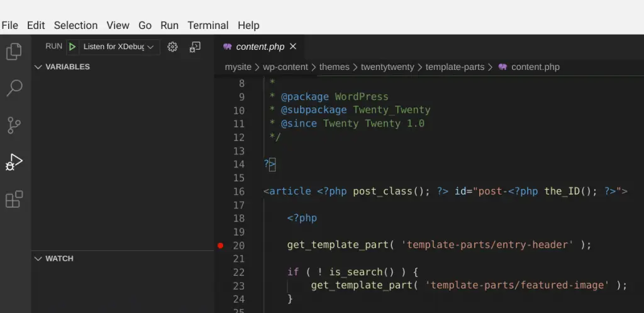
Task: Open the Terminal menu
Action: pos(208,25)
